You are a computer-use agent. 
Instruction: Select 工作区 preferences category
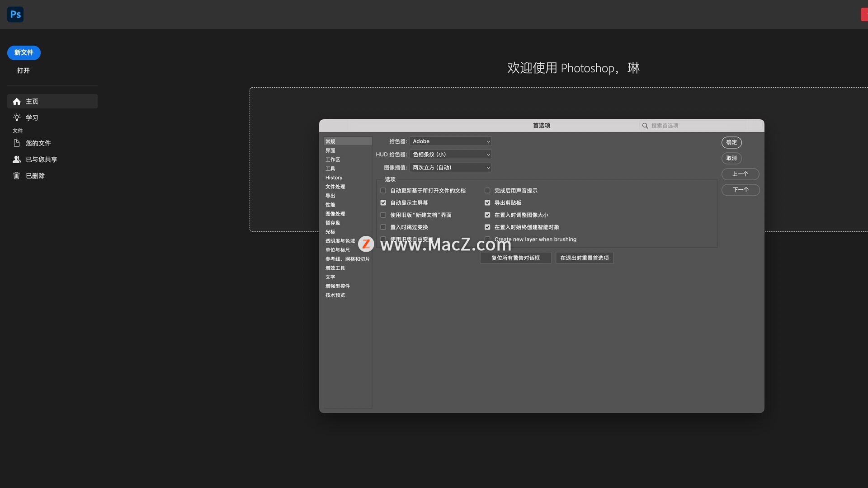click(348, 160)
